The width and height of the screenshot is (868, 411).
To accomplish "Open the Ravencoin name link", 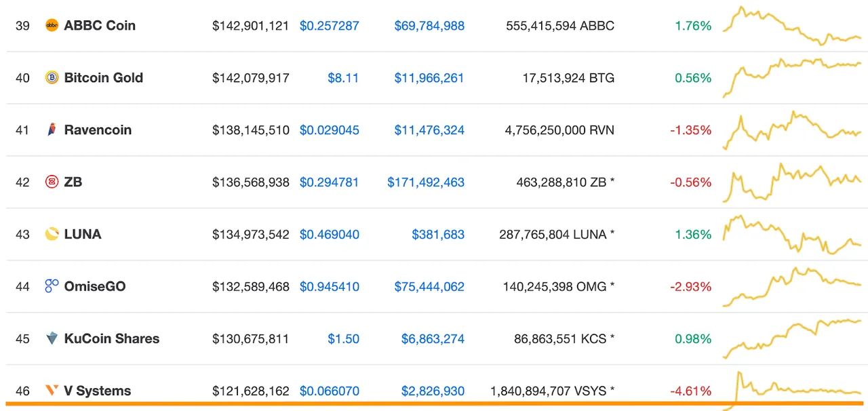I will coord(98,130).
